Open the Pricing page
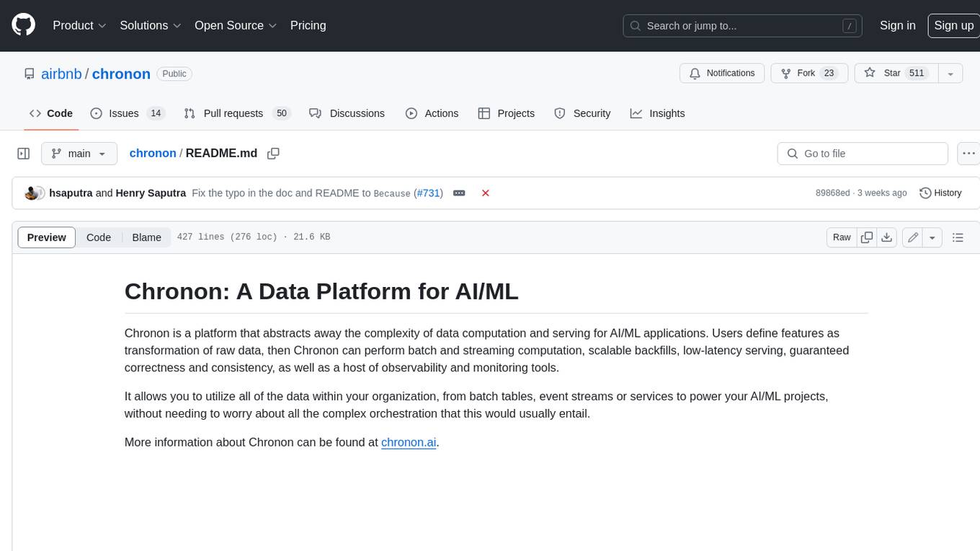The image size is (980, 551). [308, 25]
